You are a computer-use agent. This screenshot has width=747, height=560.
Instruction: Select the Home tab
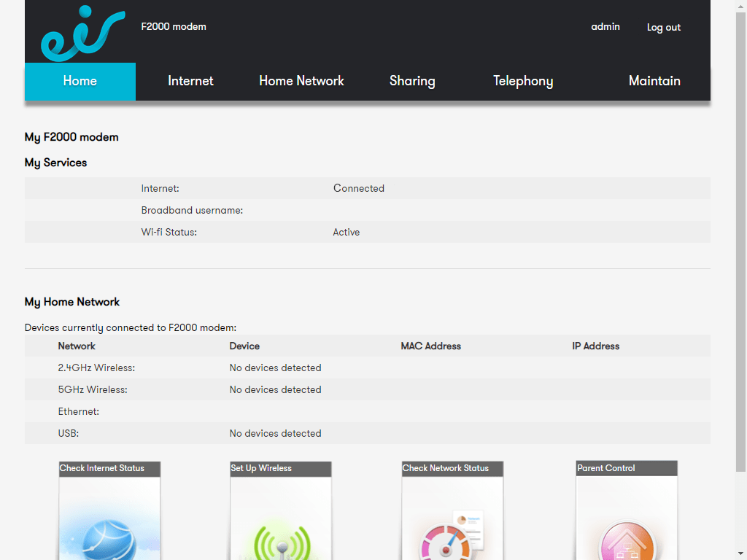pos(80,81)
